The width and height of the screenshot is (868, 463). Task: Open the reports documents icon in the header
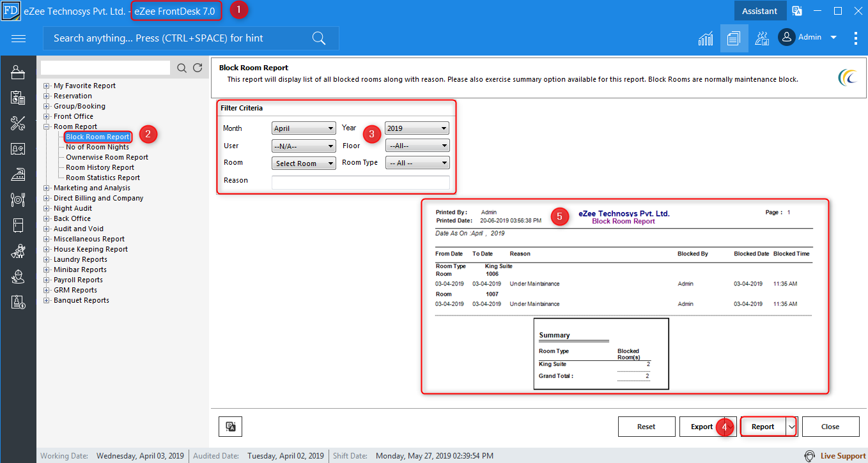tap(733, 38)
